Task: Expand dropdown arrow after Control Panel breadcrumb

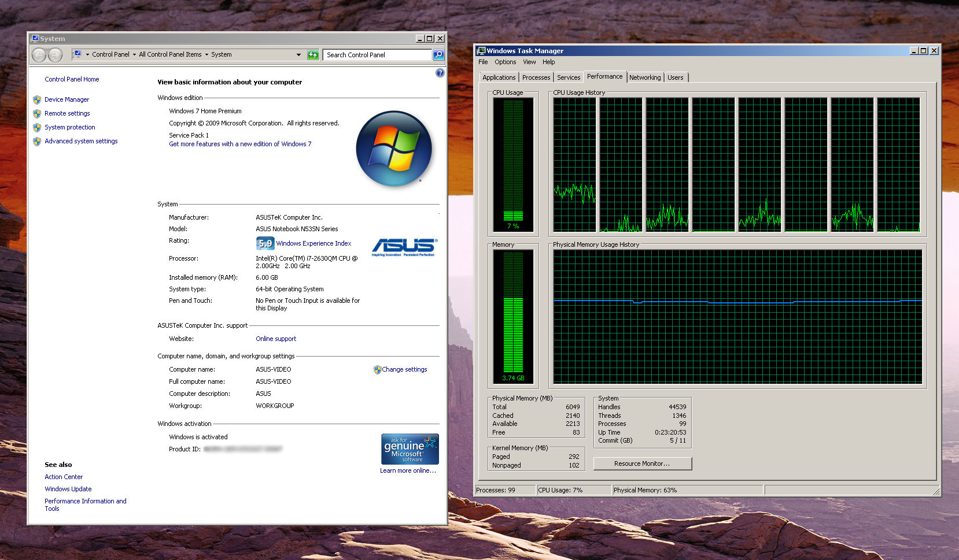Action: (x=134, y=55)
